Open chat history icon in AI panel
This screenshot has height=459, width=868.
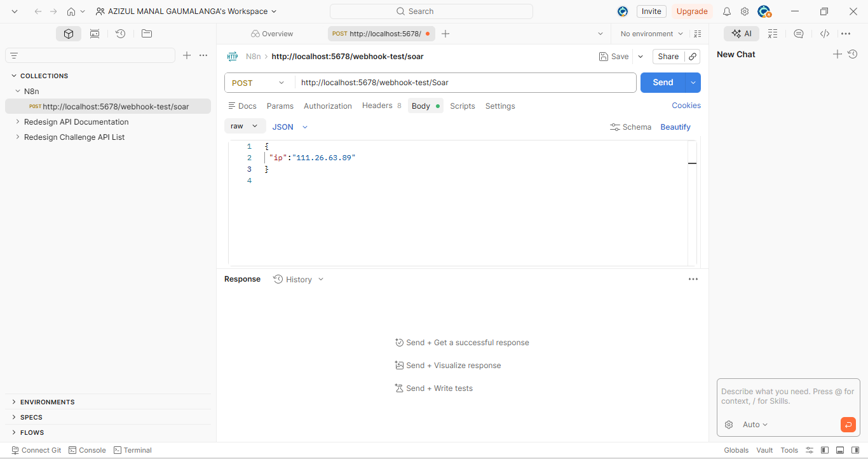pyautogui.click(x=853, y=55)
